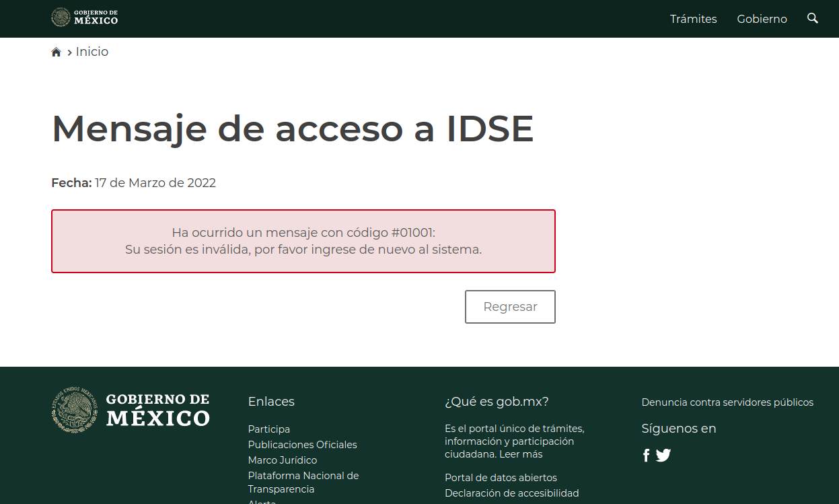Open Declaración de accesibilidad link
Screen dimensions: 839x504
pos(511,493)
